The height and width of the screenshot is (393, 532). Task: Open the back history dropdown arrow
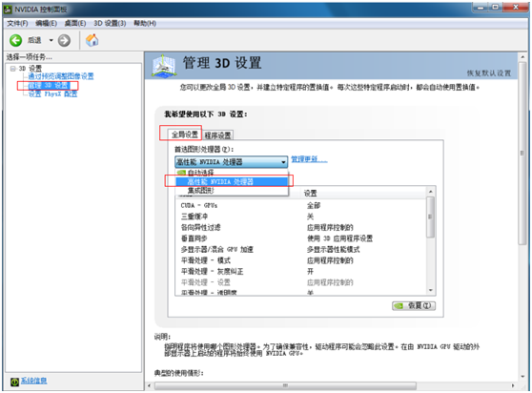(x=51, y=40)
